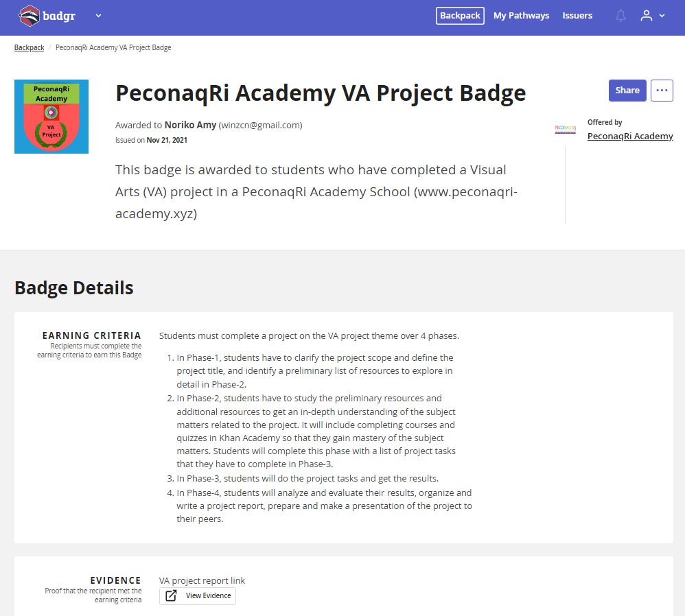Open the PeconaqRi Academy issuer link
Viewport: 685px width, 616px height.
(630, 137)
